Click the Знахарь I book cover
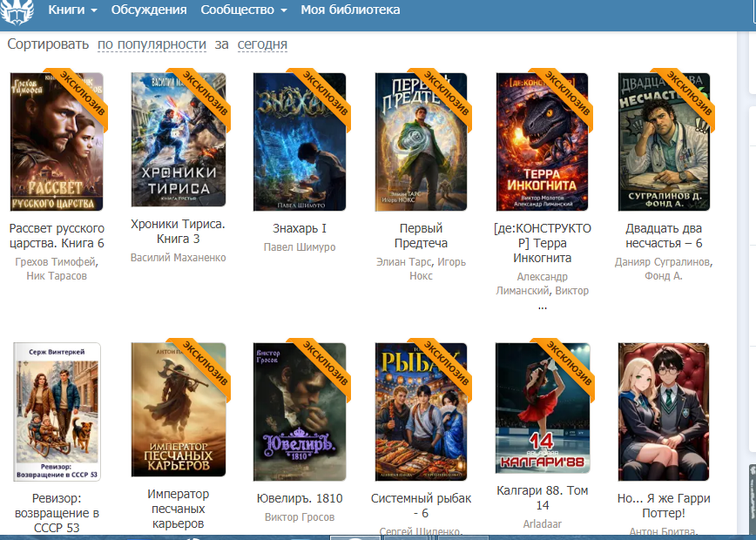The width and height of the screenshot is (756, 540). [x=300, y=142]
